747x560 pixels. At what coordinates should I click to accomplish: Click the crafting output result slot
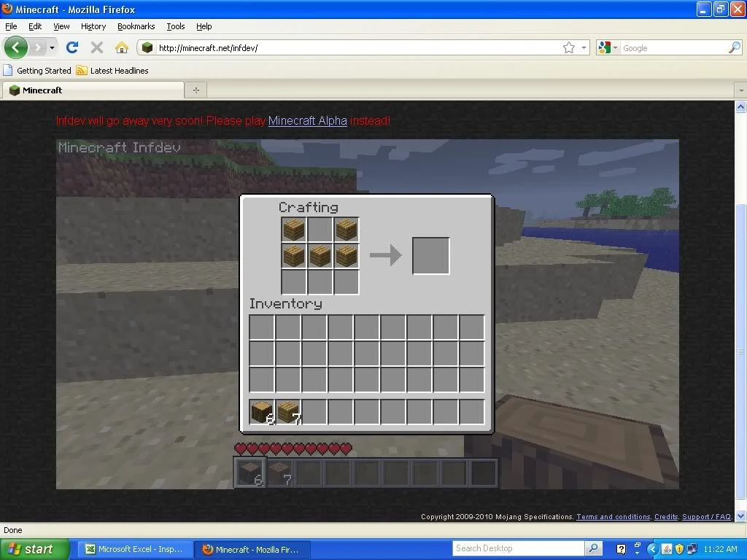(x=430, y=256)
